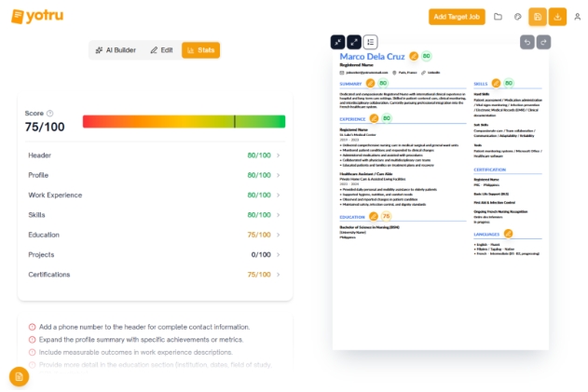Viewport: 588px width, 392px height.
Task: Click the floating document button bottom-left
Action: (19, 376)
